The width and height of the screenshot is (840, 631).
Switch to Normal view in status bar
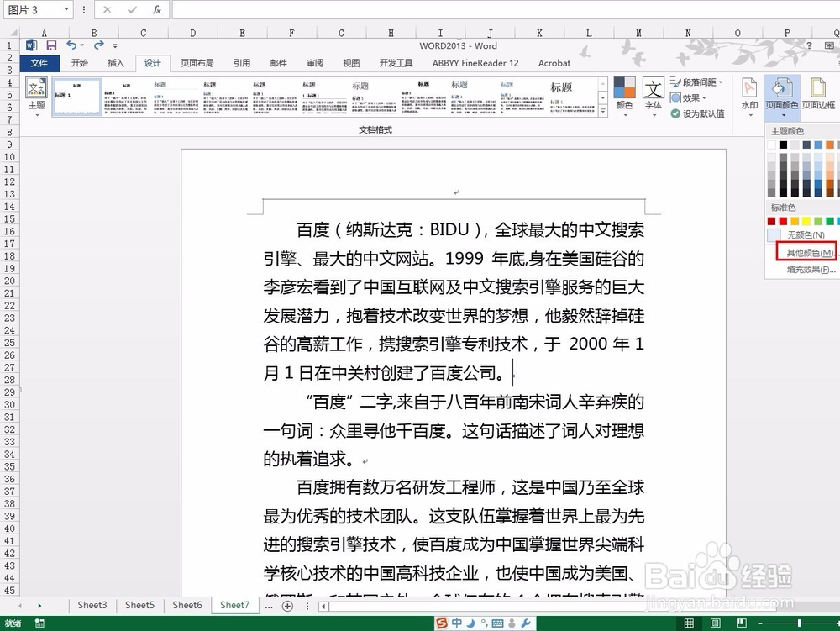coord(689,623)
